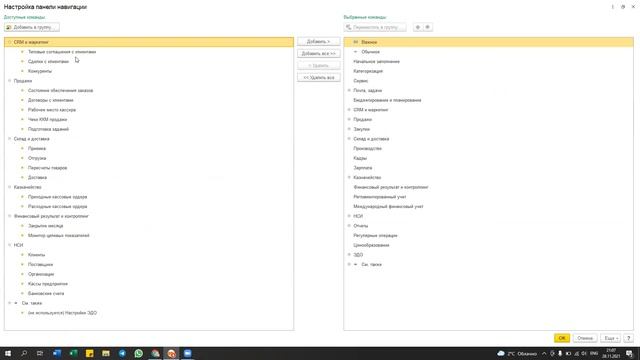Image resolution: width=640 pixels, height=360 pixels.
Task: Select 'Банковские счета' command
Action: click(46, 293)
